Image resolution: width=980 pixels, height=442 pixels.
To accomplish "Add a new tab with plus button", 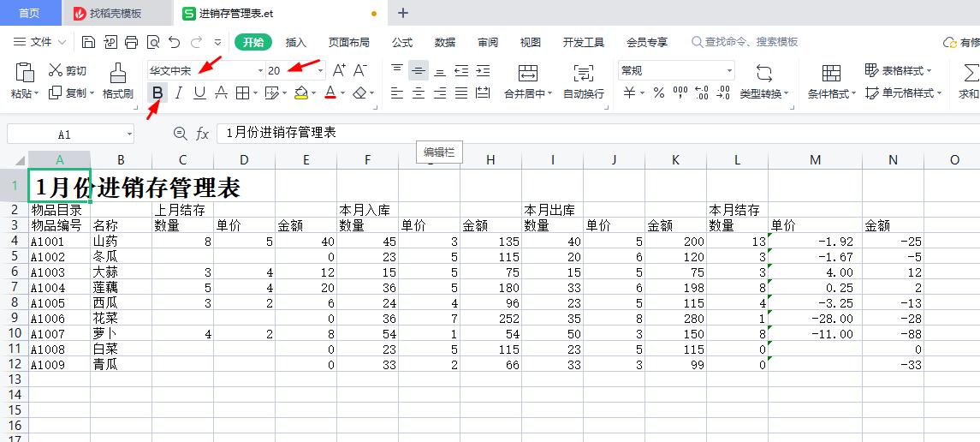I will (403, 13).
